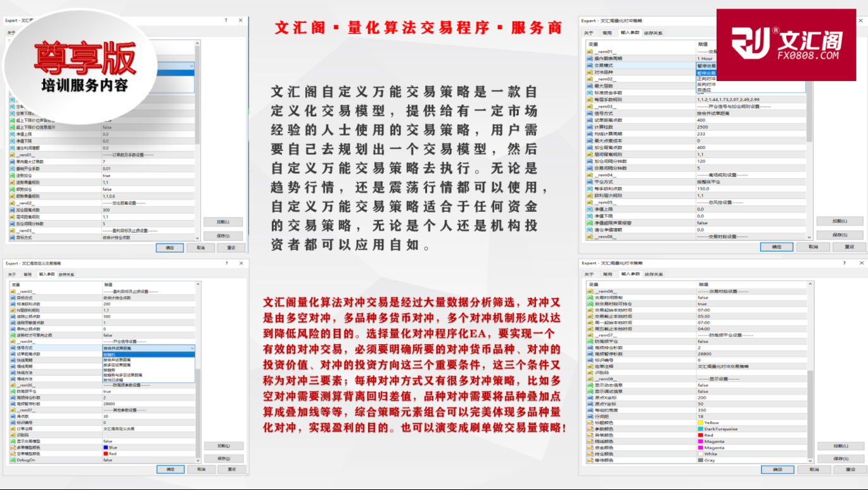Open 依存关系 tab in the color-settings dialog
Viewport: 868px width, 490px height.
(x=653, y=274)
